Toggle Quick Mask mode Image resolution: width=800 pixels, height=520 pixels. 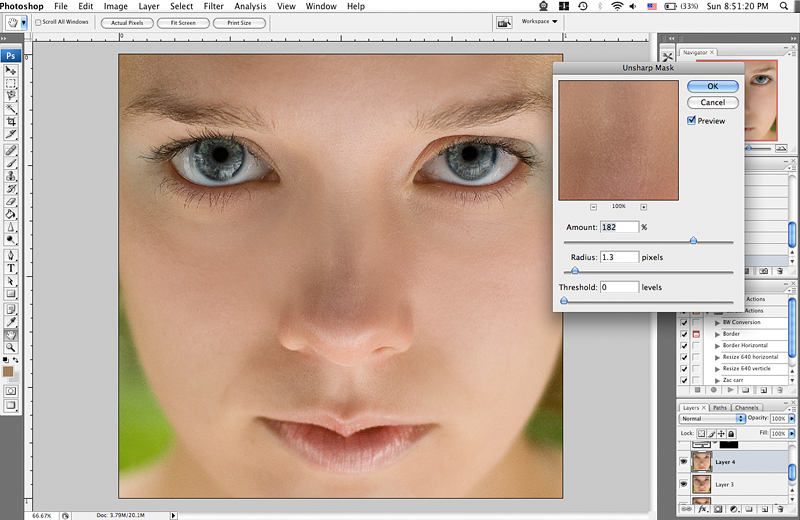click(x=11, y=391)
